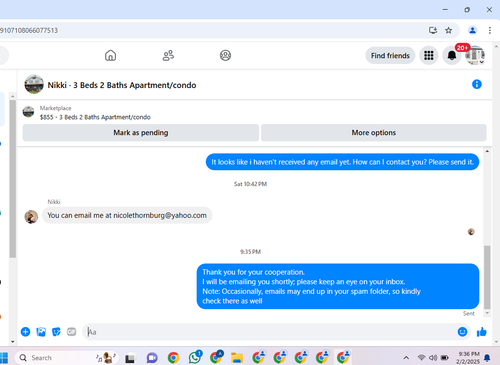Open the Chrome profile icon
The width and height of the screenshot is (500, 365).
tap(472, 30)
